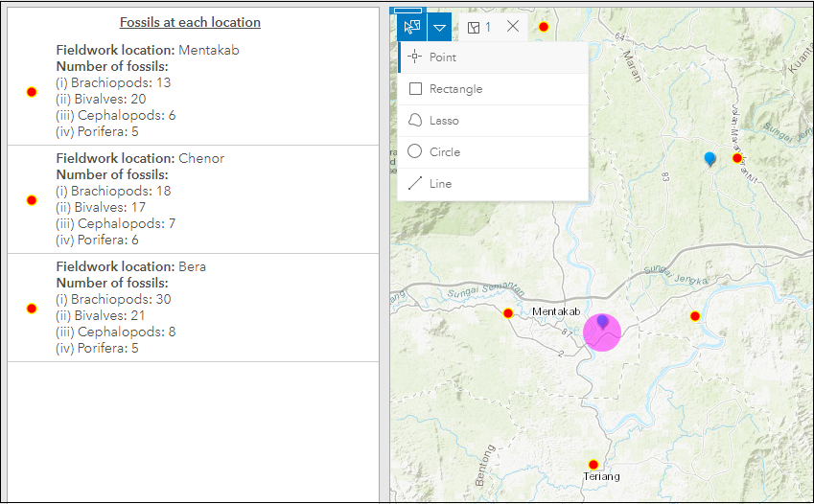
Task: Click the red dot beside Bera entry
Action: [32, 309]
